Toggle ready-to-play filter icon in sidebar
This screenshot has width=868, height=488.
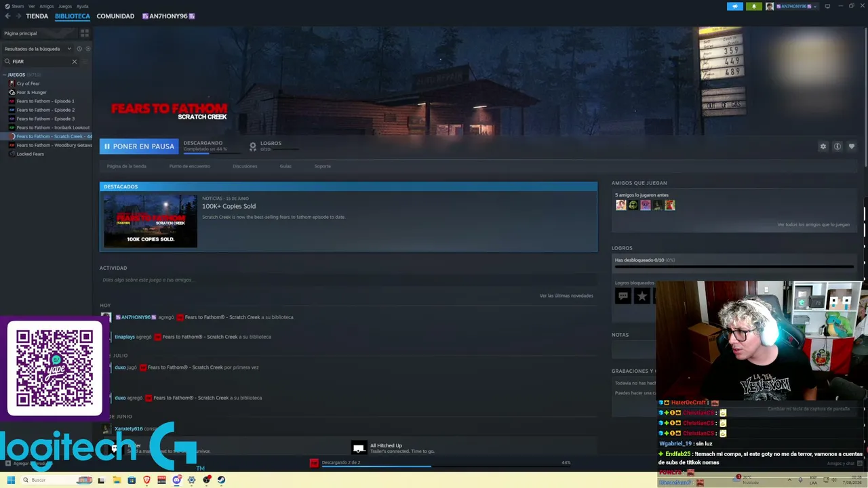(x=87, y=49)
